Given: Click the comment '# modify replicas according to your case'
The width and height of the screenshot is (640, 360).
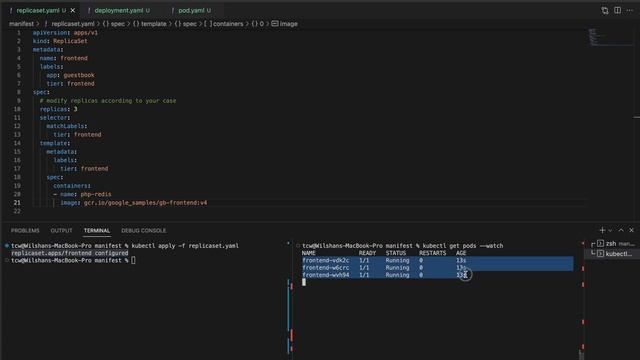Looking at the screenshot, I should click(x=108, y=100).
